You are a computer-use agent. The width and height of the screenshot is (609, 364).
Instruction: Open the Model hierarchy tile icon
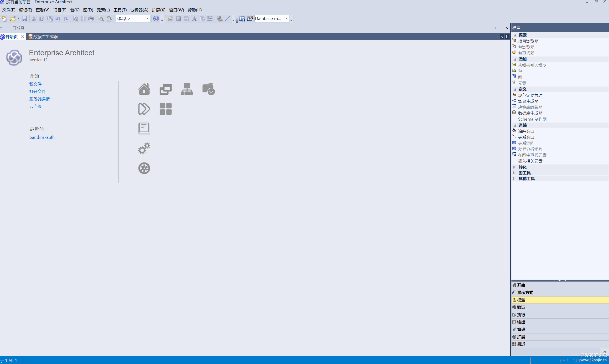coord(187,89)
